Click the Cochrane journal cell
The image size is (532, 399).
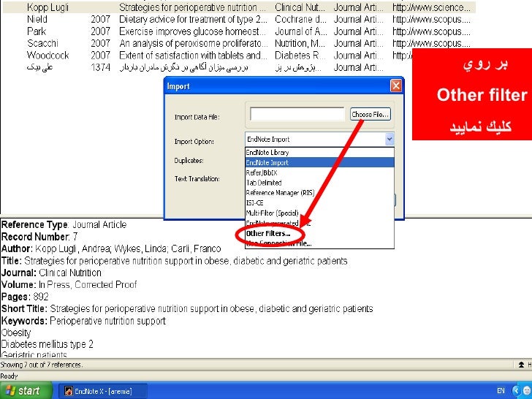coord(300,19)
